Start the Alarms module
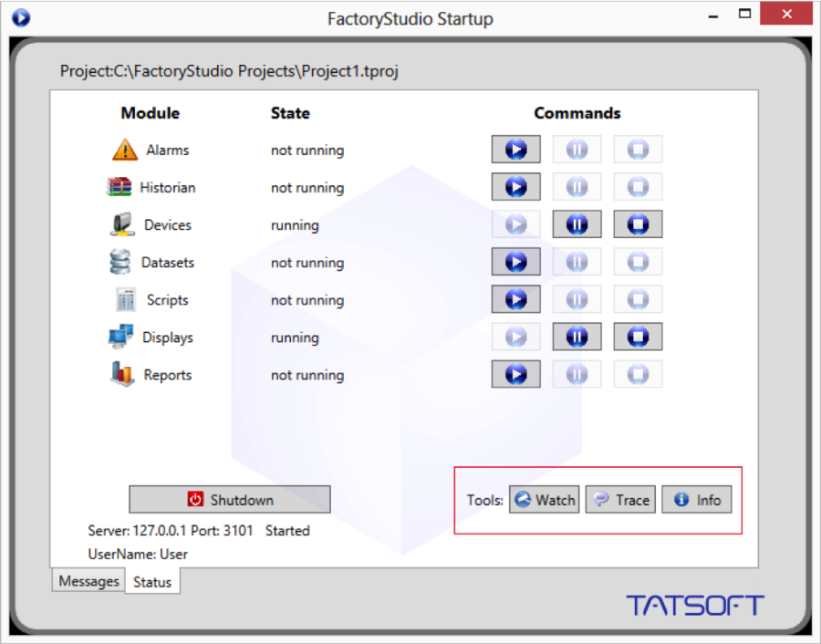821x644 pixels. (515, 150)
